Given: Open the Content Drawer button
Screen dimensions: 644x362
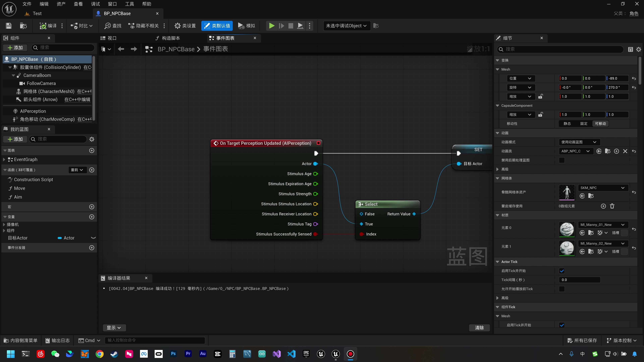Looking at the screenshot, I should point(20,340).
